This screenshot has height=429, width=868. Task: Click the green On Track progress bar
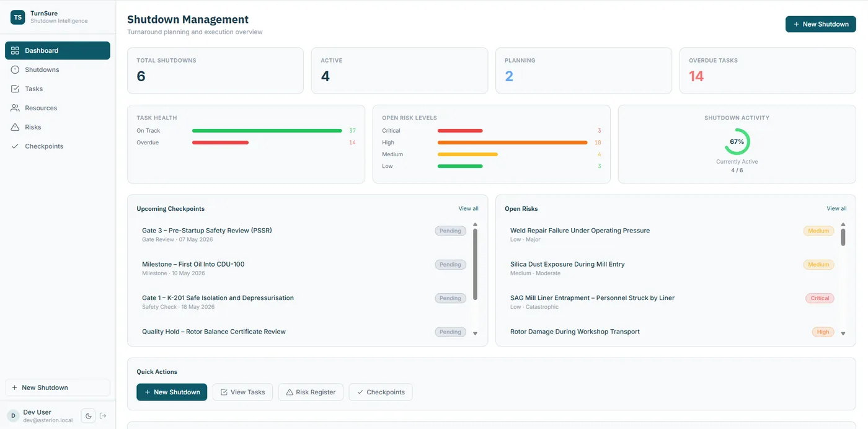[x=267, y=131]
